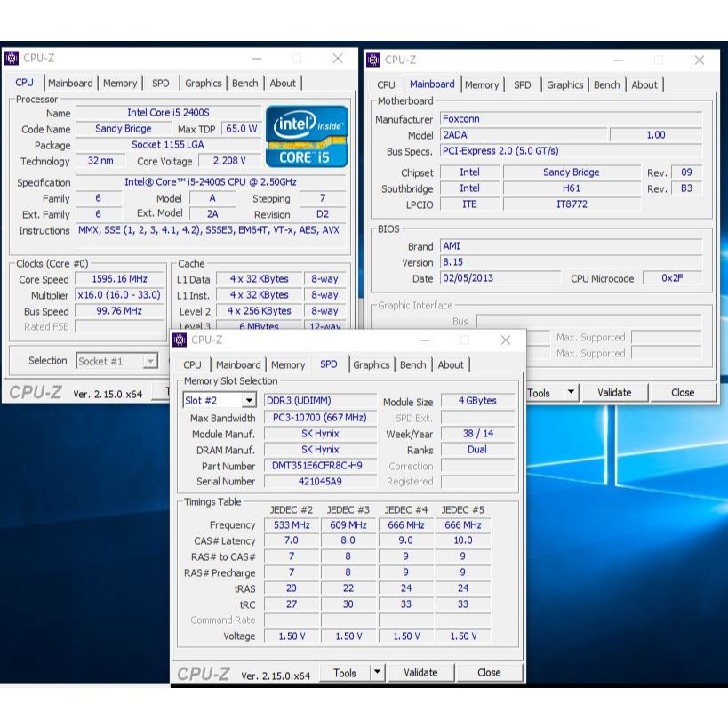This screenshot has width=728, height=728.
Task: Click Serial Number value 421045A9
Action: coord(320,482)
